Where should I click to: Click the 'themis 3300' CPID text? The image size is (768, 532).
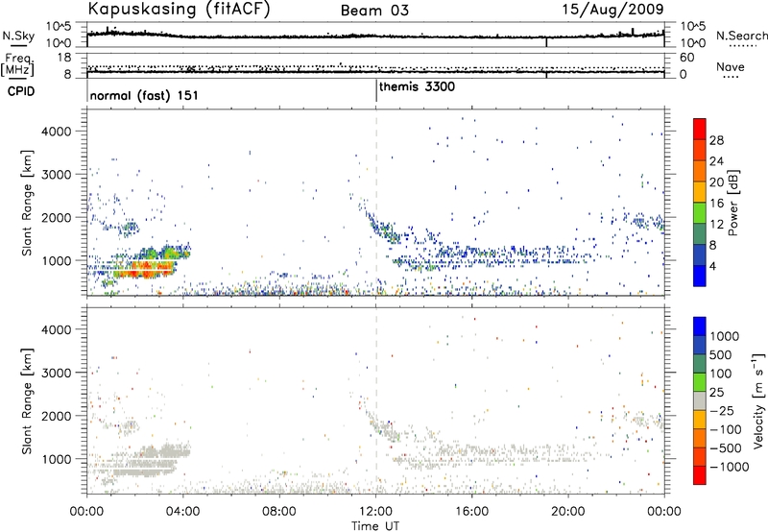[417, 86]
